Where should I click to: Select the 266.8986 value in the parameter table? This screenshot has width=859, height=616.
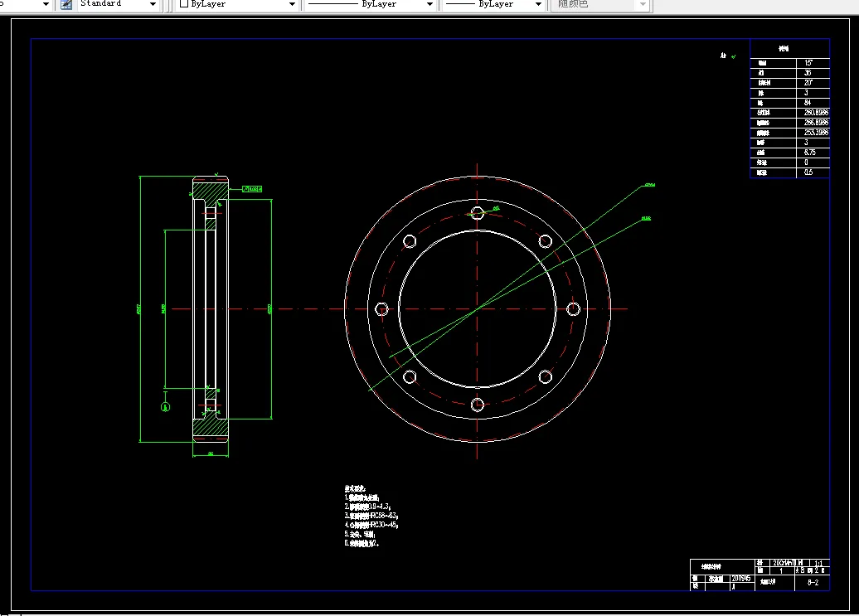click(816, 123)
